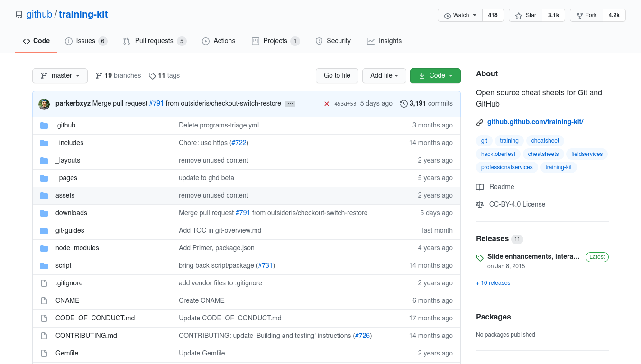Open the master branch dropdown
Viewport: 641px width, 364px height.
click(60, 76)
